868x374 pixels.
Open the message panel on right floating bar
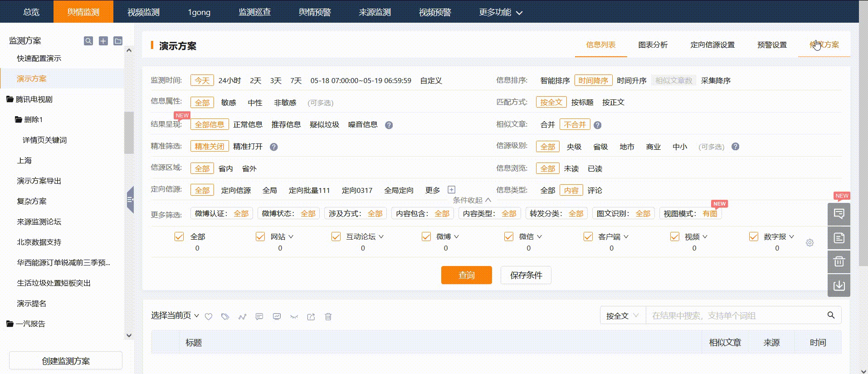(x=839, y=214)
